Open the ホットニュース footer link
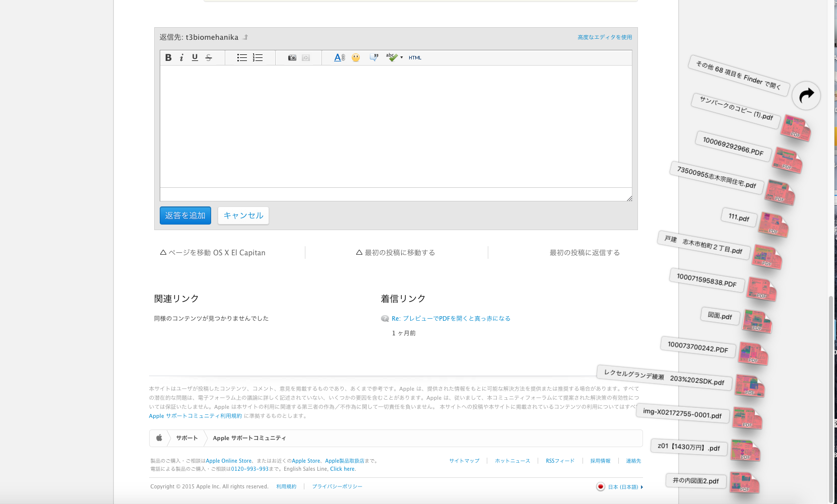 (512, 461)
